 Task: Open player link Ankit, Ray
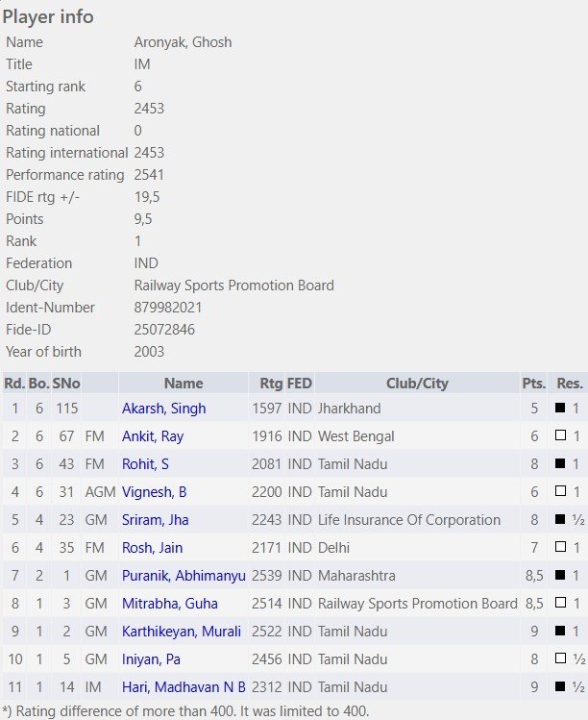click(153, 436)
